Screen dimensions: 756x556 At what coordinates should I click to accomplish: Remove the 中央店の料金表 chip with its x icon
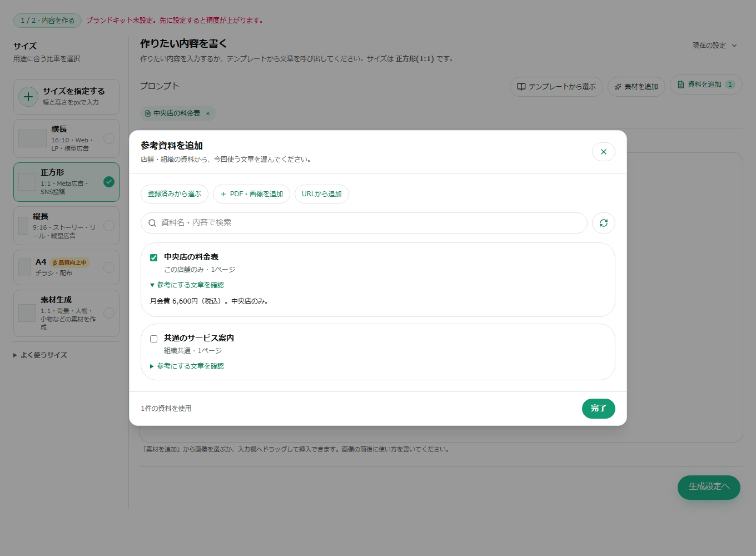tap(208, 113)
